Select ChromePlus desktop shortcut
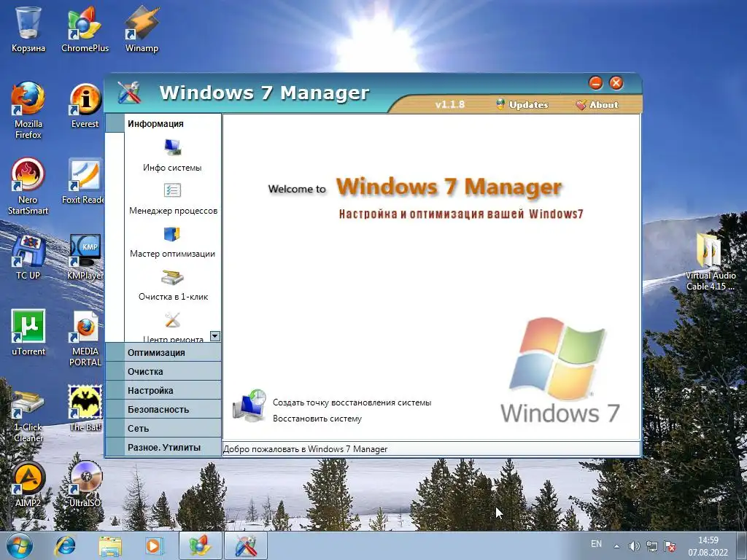The image size is (747, 560). (x=85, y=29)
